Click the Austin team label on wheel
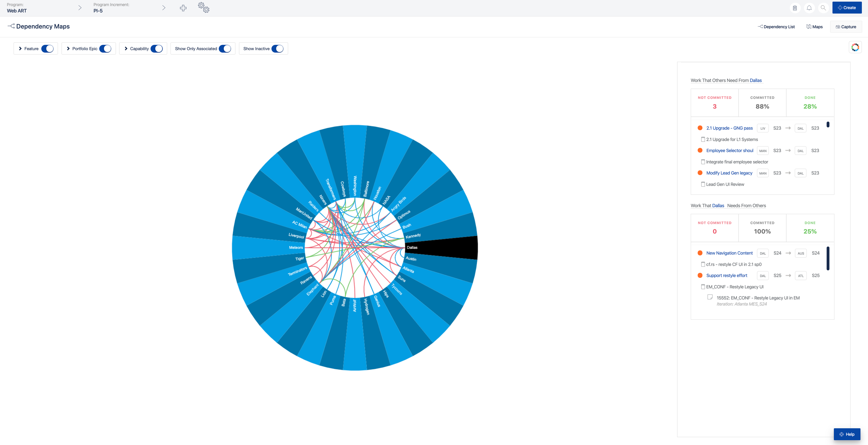 411,258
